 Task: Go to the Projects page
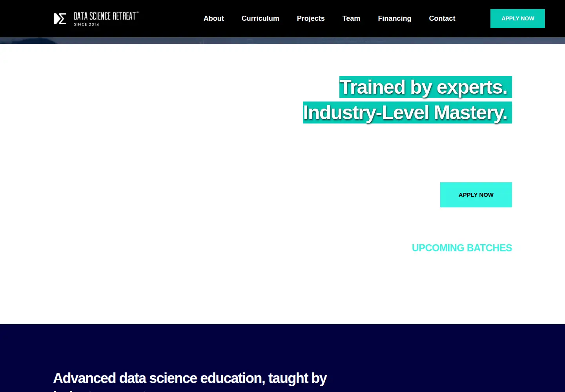click(x=310, y=18)
